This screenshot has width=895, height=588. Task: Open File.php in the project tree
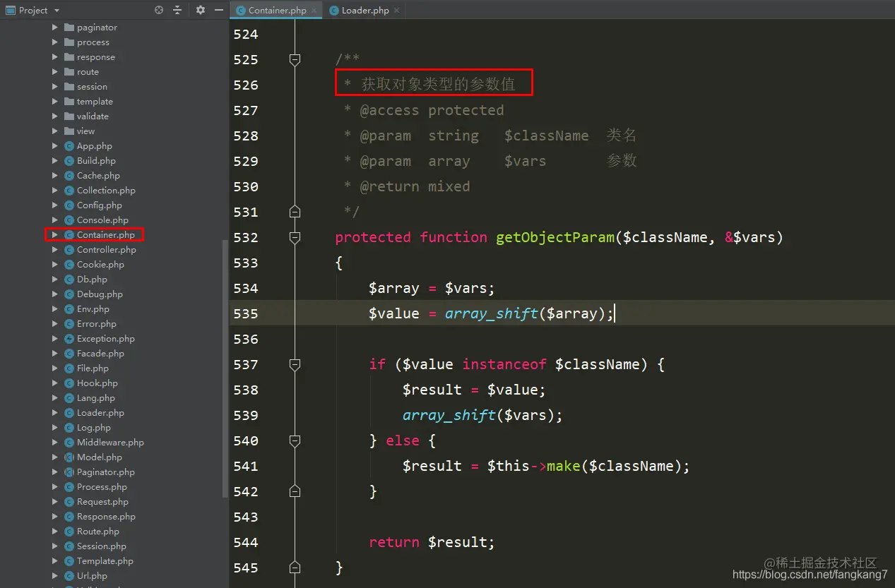[x=93, y=368]
